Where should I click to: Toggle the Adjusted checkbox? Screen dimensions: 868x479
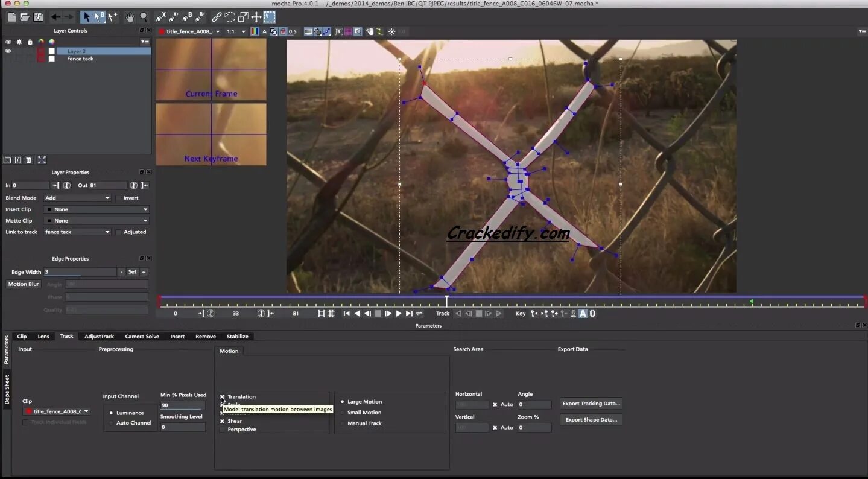(x=118, y=232)
